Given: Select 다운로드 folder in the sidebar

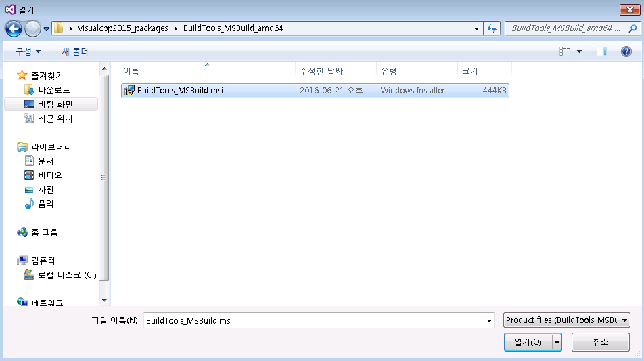Looking at the screenshot, I should (x=54, y=89).
